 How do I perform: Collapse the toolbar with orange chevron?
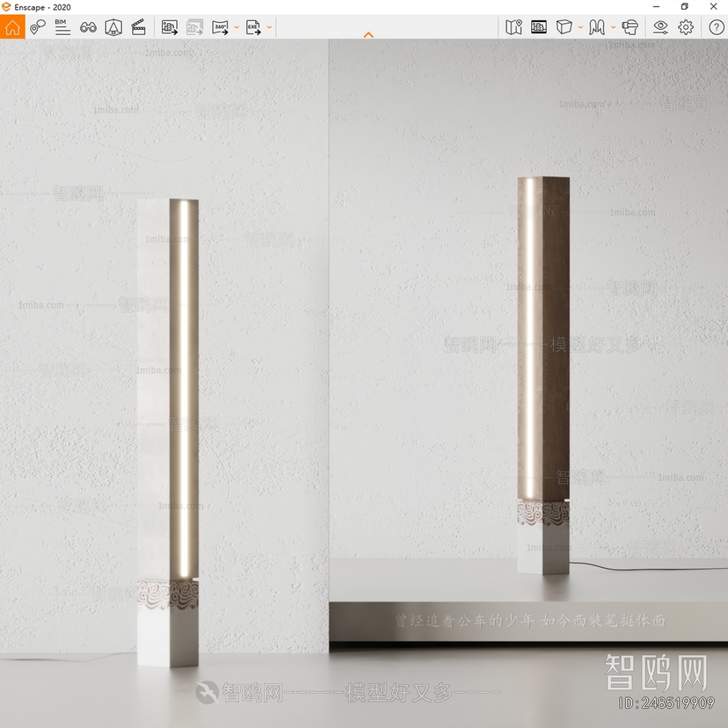[369, 35]
